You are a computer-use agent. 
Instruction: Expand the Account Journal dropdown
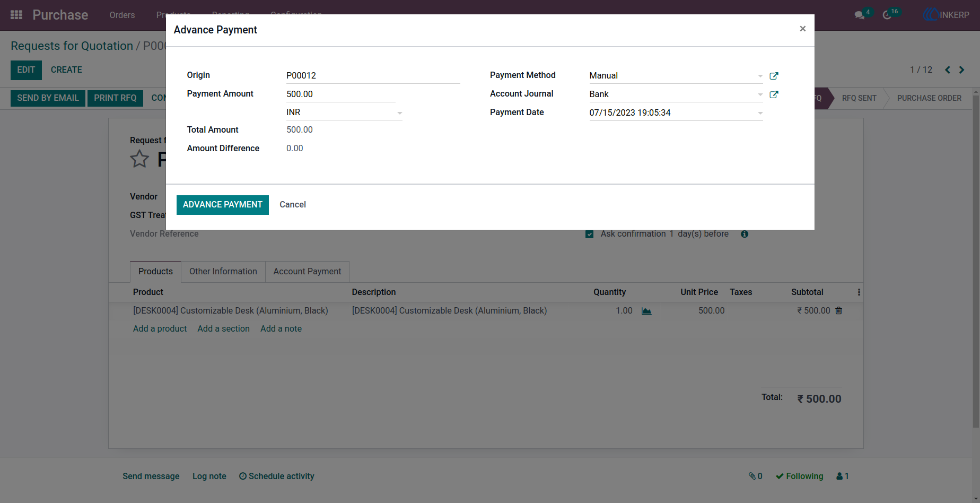[x=760, y=94]
